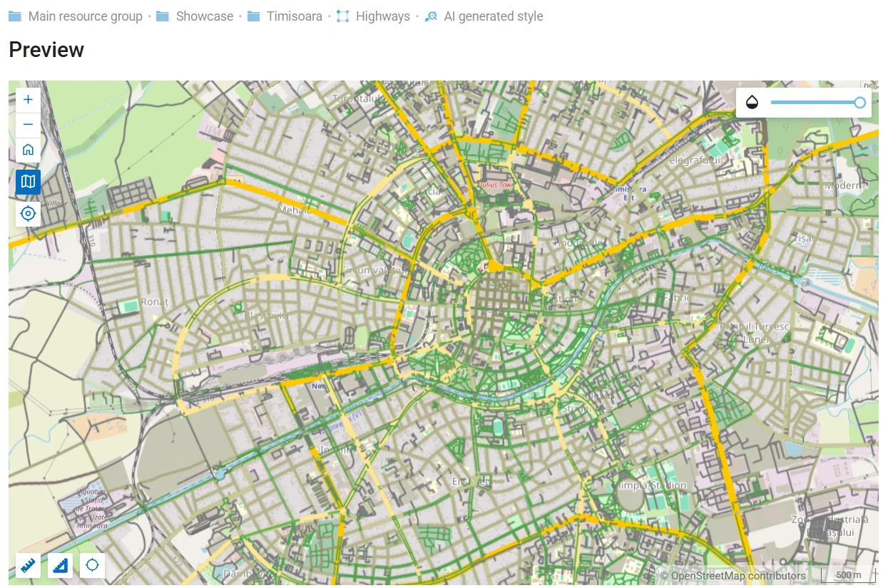The width and height of the screenshot is (883, 588).
Task: Click the Iulius Town map label
Action: tap(495, 185)
